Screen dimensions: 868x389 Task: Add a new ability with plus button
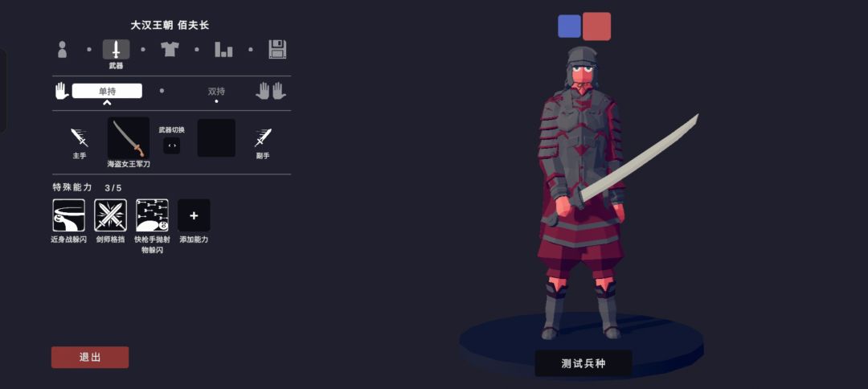[194, 215]
